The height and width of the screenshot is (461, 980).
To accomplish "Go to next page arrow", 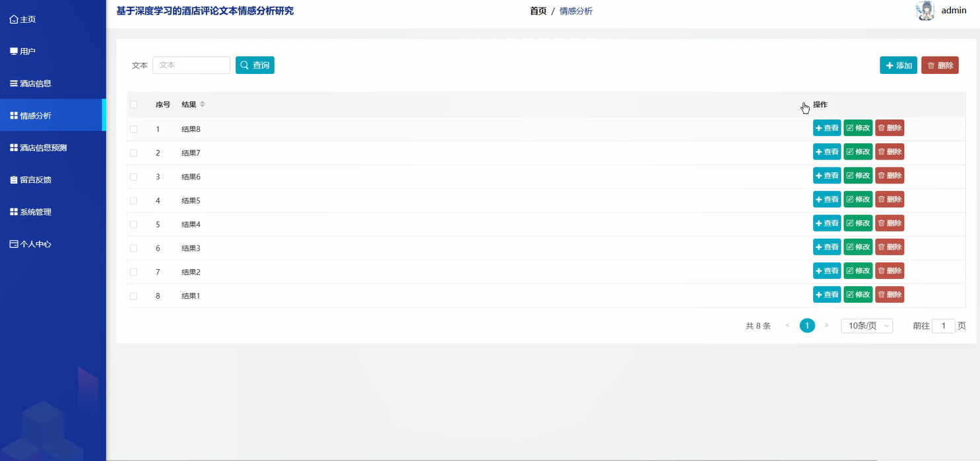I will pyautogui.click(x=826, y=326).
